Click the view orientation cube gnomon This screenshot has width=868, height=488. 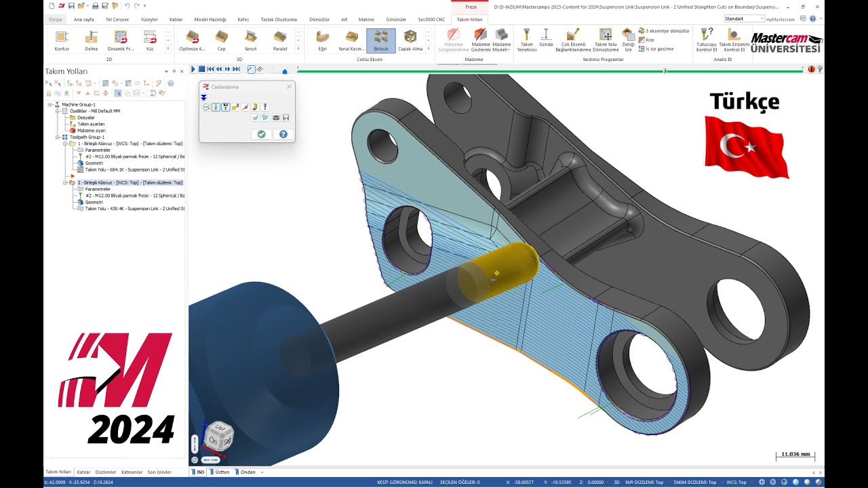point(219,436)
